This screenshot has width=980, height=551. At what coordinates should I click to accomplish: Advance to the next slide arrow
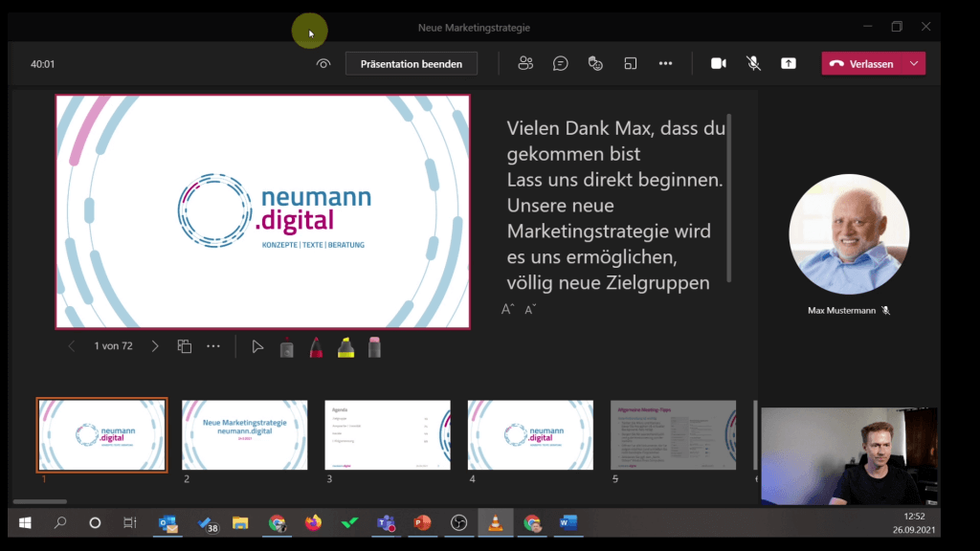tap(155, 346)
